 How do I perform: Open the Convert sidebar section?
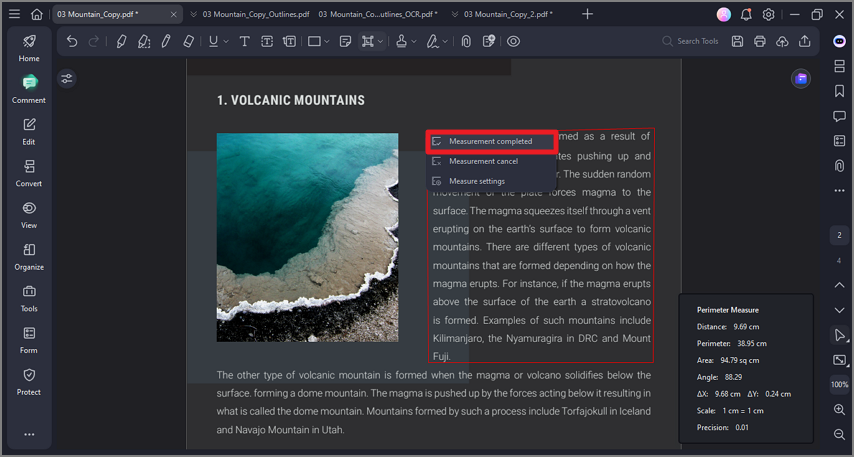[29, 173]
